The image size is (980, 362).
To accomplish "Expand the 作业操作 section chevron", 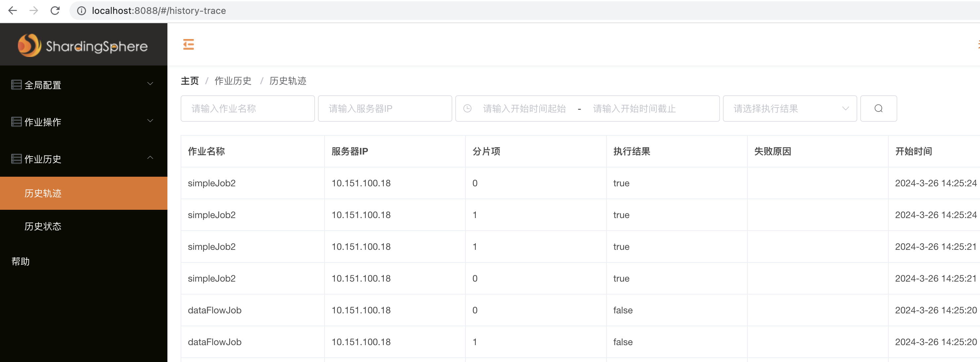I will coord(150,121).
